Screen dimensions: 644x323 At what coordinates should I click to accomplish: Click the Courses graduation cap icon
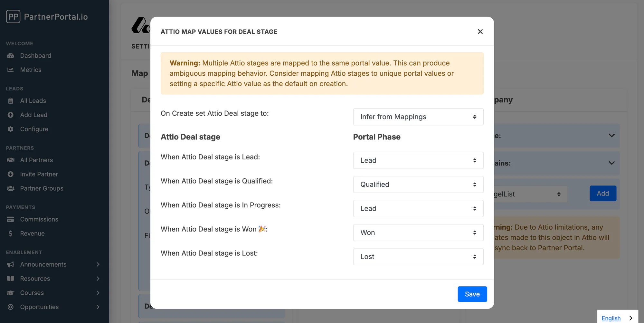pos(11,293)
